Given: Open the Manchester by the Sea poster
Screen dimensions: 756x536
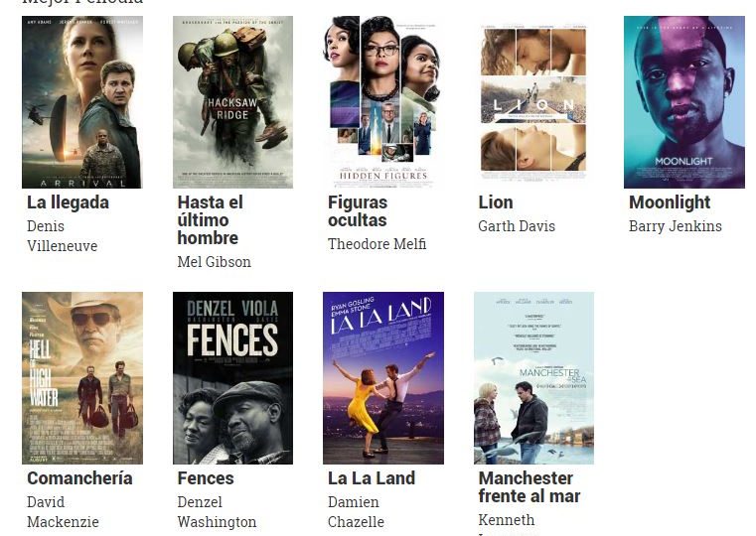Looking at the screenshot, I should (x=533, y=378).
